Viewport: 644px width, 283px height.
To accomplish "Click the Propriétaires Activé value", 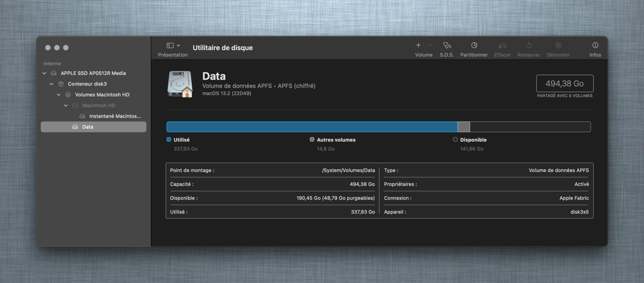I will pyautogui.click(x=582, y=184).
